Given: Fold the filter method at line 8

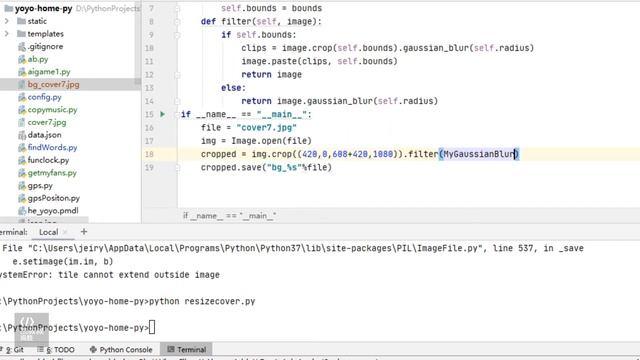Looking at the screenshot, I should coord(177,22).
